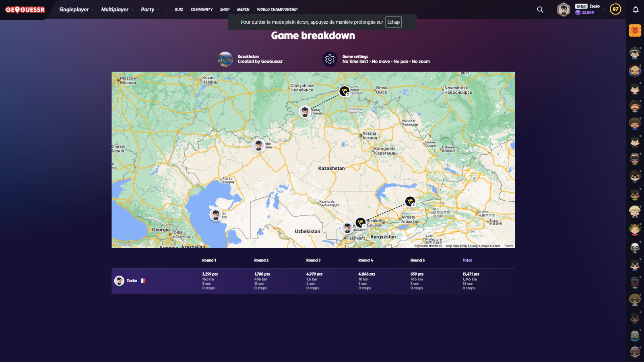Open the Quiz menu item
Screen dimensions: 644x362
pyautogui.click(x=179, y=10)
